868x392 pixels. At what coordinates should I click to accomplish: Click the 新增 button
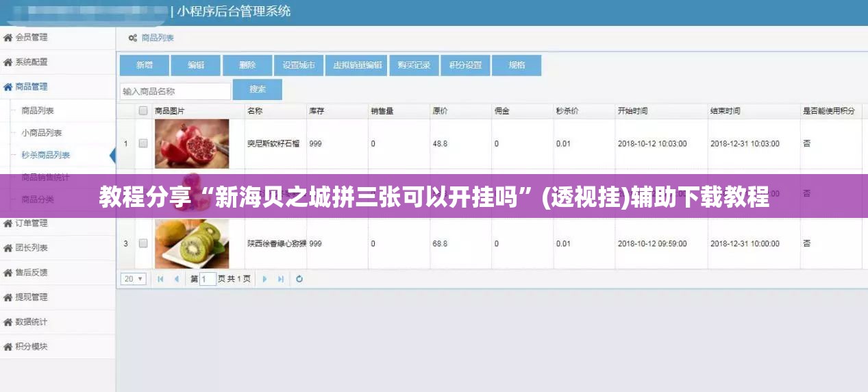click(144, 65)
